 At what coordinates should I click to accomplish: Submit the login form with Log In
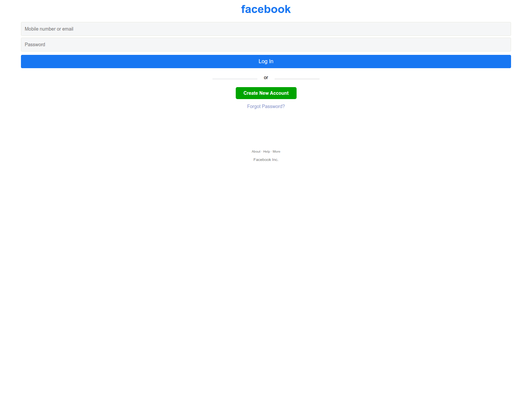tap(266, 62)
